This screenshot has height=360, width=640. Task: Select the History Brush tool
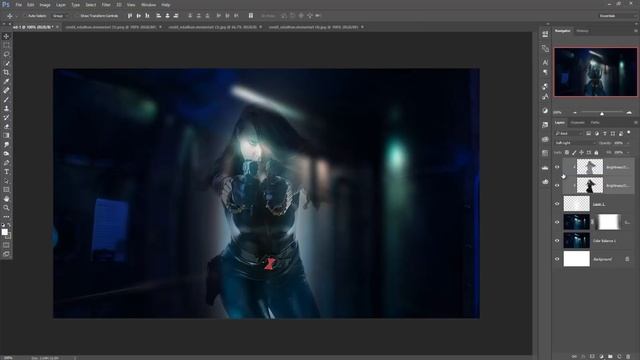[6, 117]
